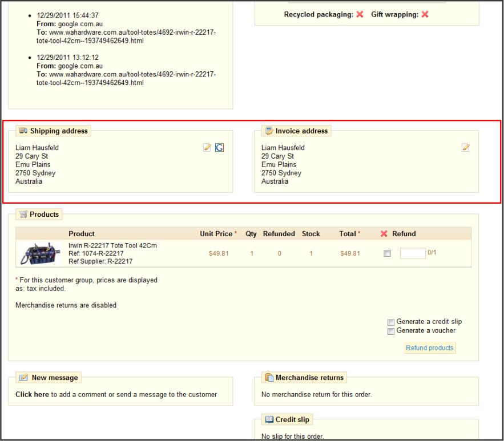Click the Refund products button
The width and height of the screenshot is (504, 441).
[430, 347]
